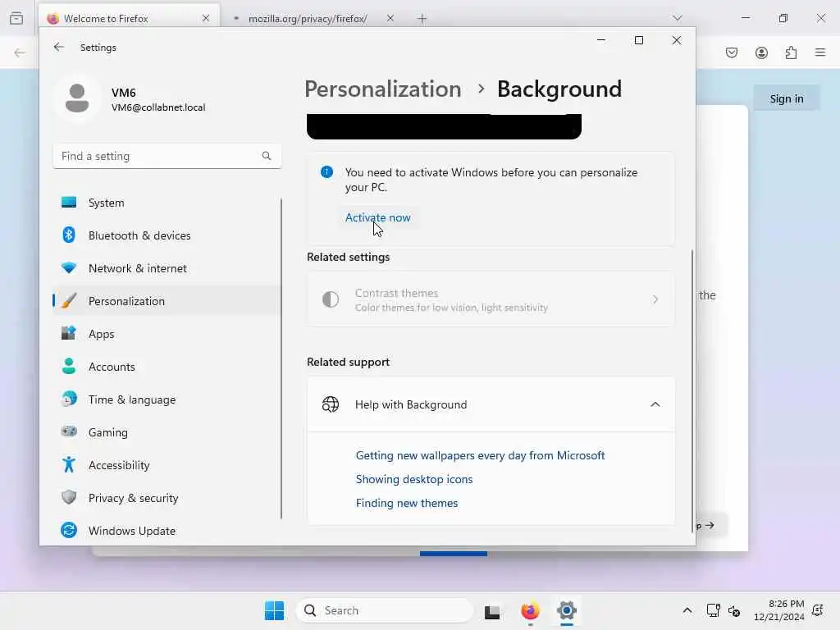Open Accessibility via its figure icon

(x=69, y=464)
